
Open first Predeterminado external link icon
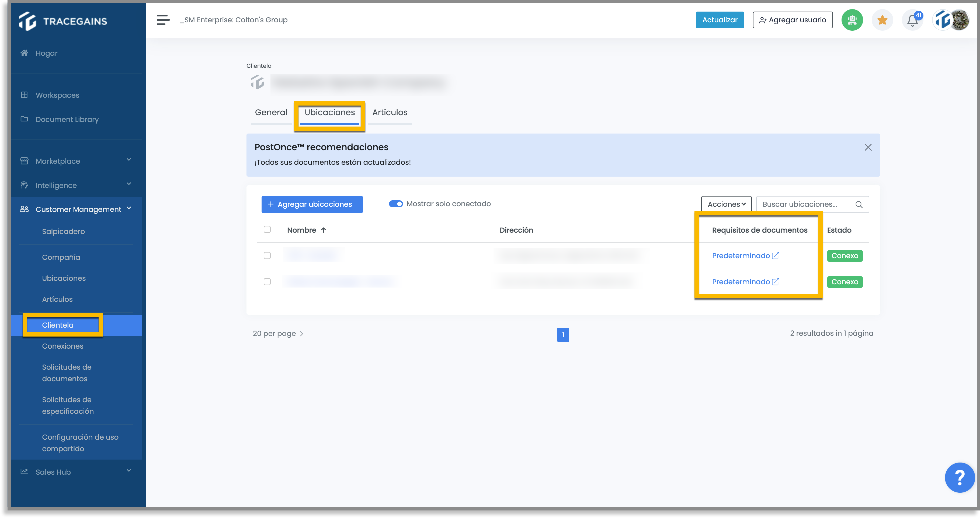(x=775, y=255)
